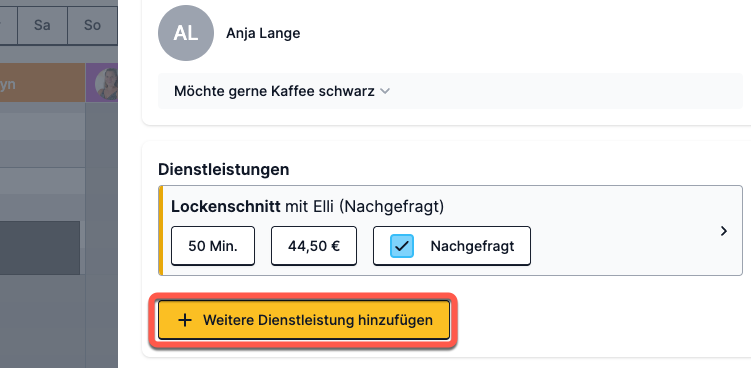Click the plus icon on the yellow button

pyautogui.click(x=184, y=320)
